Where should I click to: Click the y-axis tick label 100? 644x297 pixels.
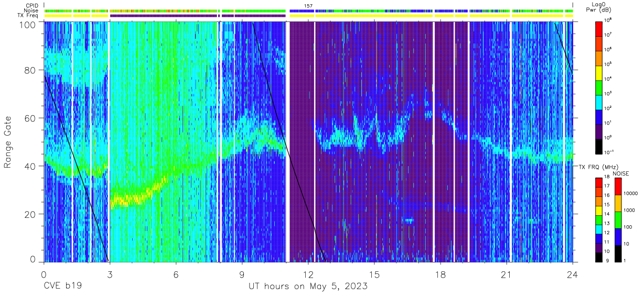click(x=28, y=24)
